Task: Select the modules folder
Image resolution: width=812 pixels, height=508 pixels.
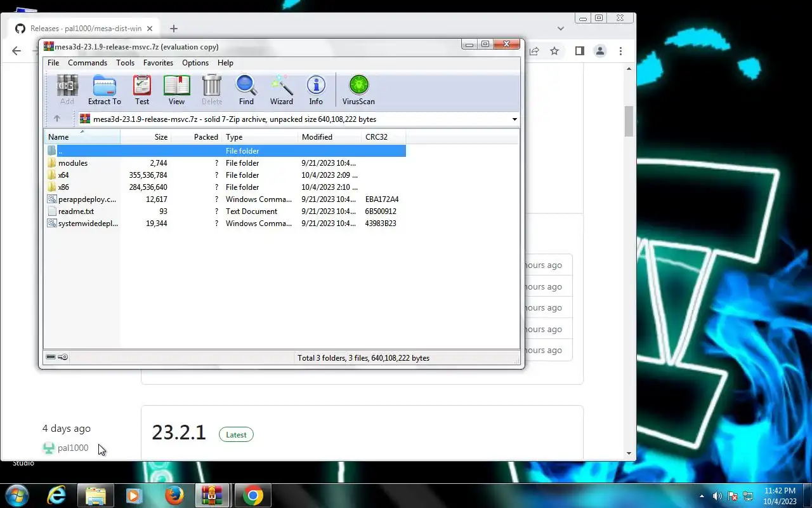Action: click(73, 163)
